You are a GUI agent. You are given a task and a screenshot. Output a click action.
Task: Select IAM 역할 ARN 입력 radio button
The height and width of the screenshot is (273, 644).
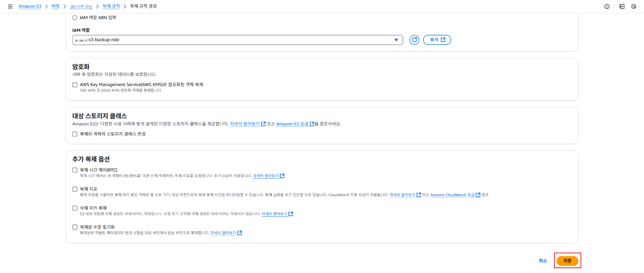(x=75, y=18)
